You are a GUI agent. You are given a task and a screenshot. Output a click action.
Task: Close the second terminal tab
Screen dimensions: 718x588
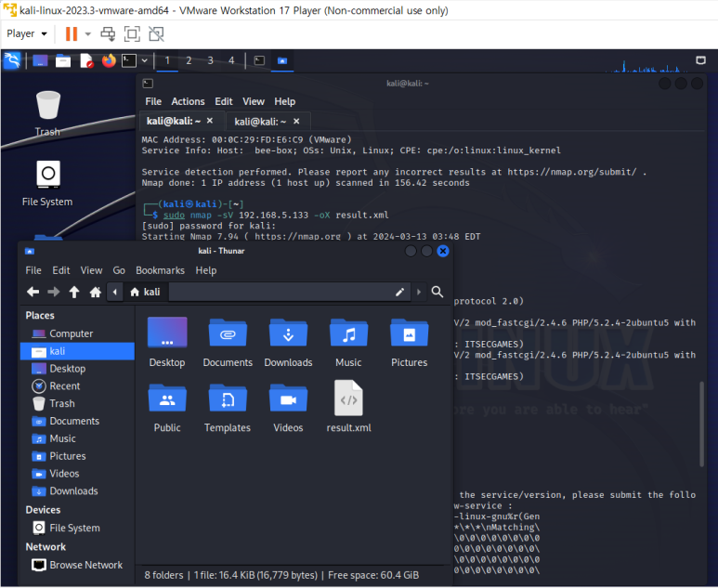coord(296,121)
